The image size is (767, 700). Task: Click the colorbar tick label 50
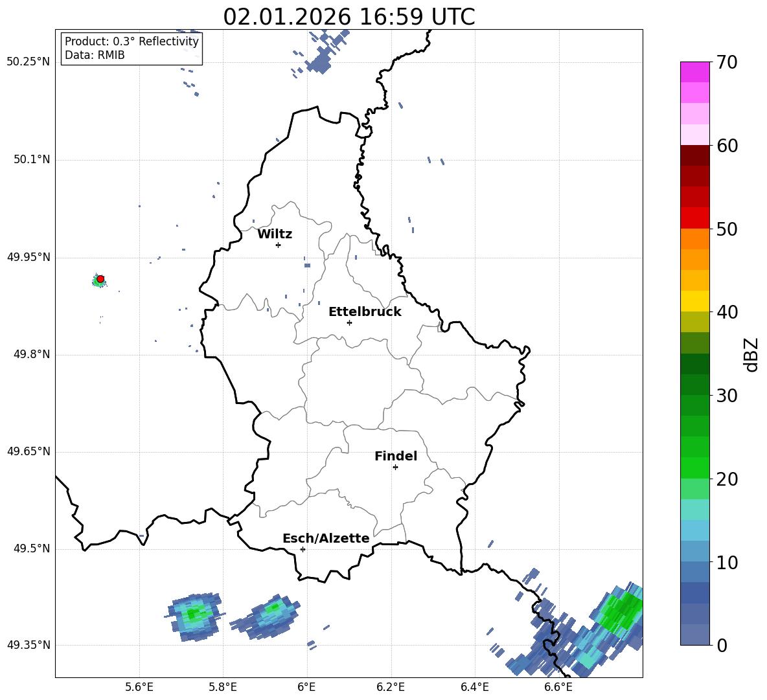tap(727, 229)
